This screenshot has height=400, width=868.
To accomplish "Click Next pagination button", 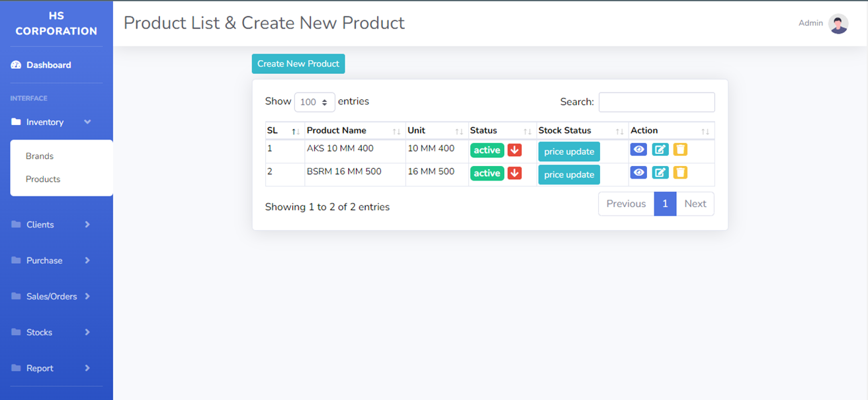I will [x=695, y=204].
